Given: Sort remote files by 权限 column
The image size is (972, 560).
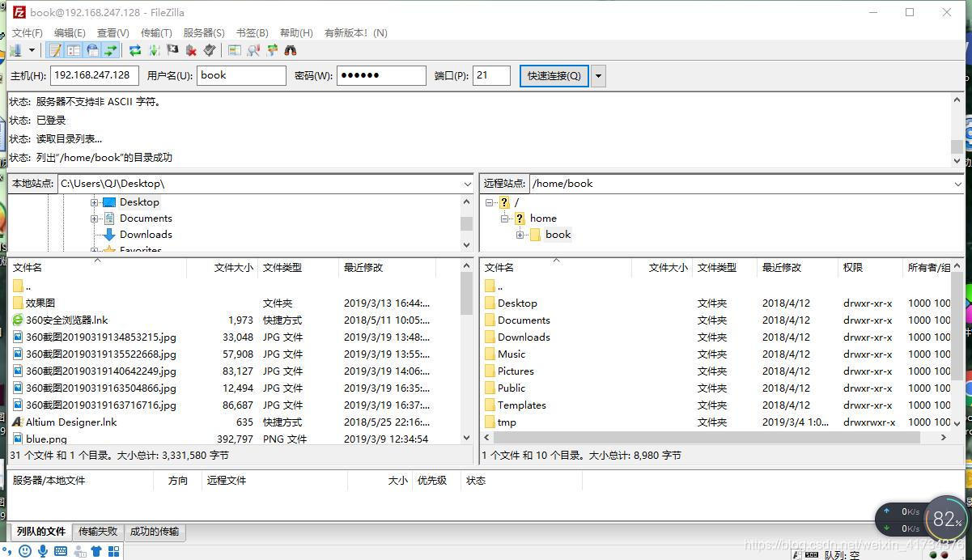Looking at the screenshot, I should tap(870, 267).
